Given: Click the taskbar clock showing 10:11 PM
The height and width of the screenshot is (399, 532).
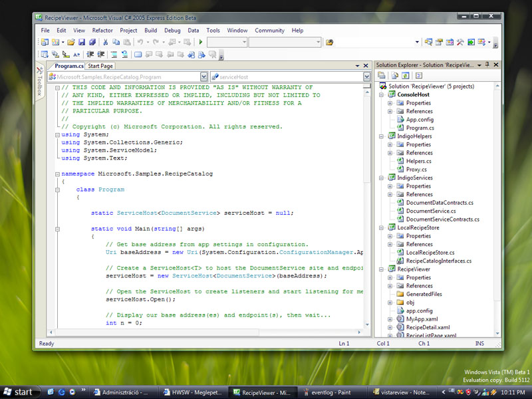Looking at the screenshot, I should coord(513,392).
